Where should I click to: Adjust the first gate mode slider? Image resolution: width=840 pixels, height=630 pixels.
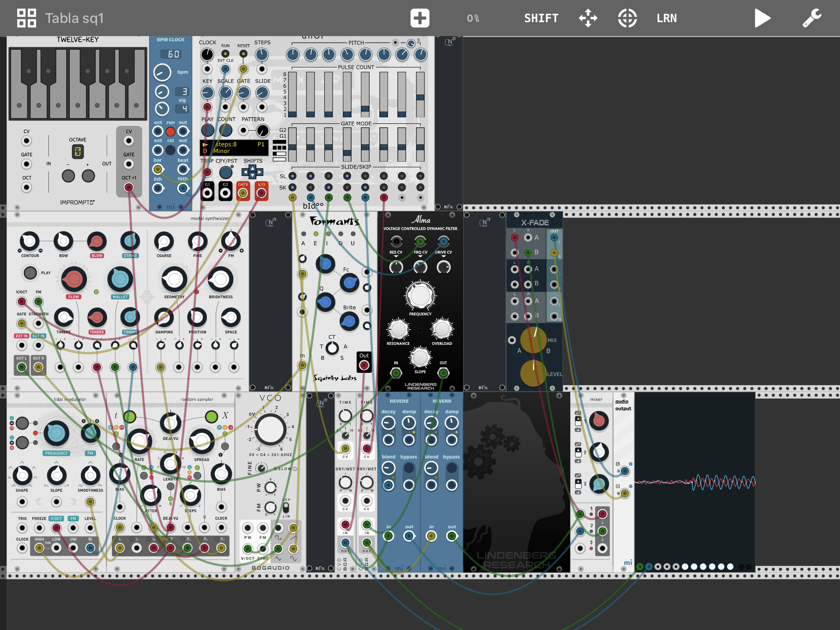(292, 144)
